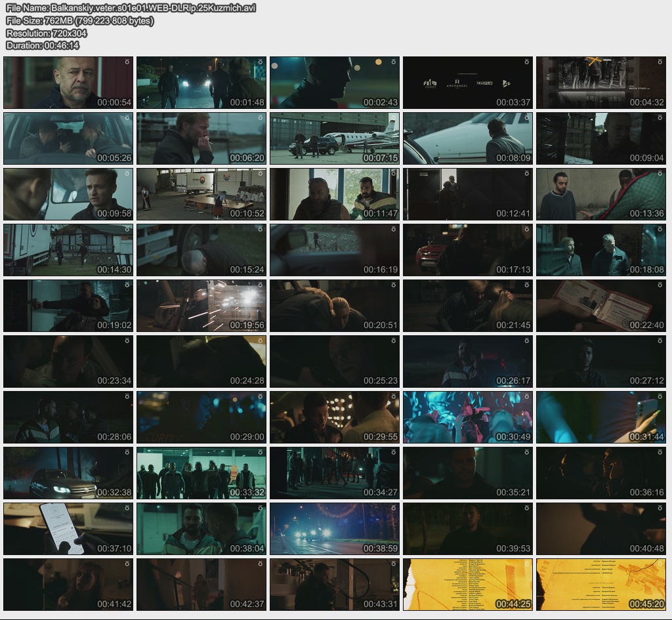
Task: Click the car headlights frame at 00:32:38
Action: 68,474
